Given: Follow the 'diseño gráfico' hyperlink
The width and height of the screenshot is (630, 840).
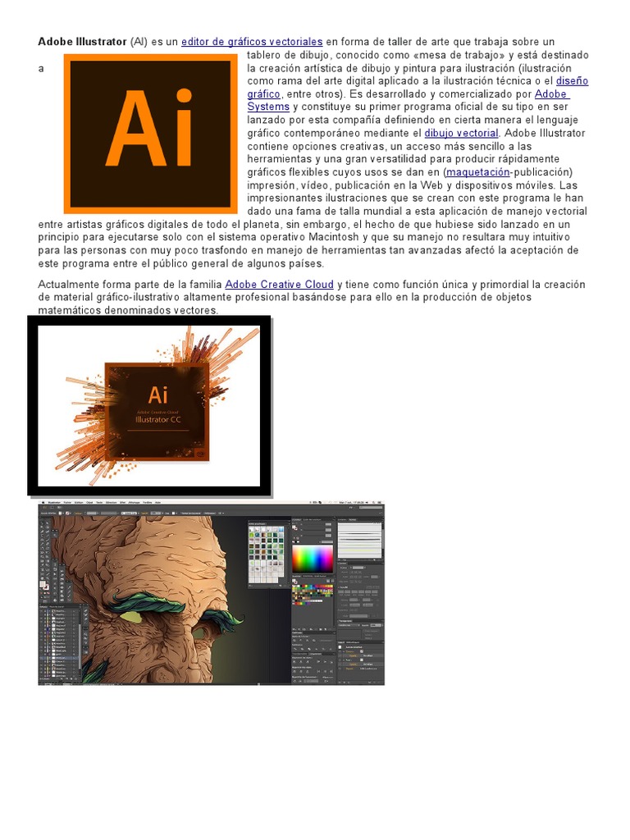Looking at the screenshot, I should click(572, 81).
